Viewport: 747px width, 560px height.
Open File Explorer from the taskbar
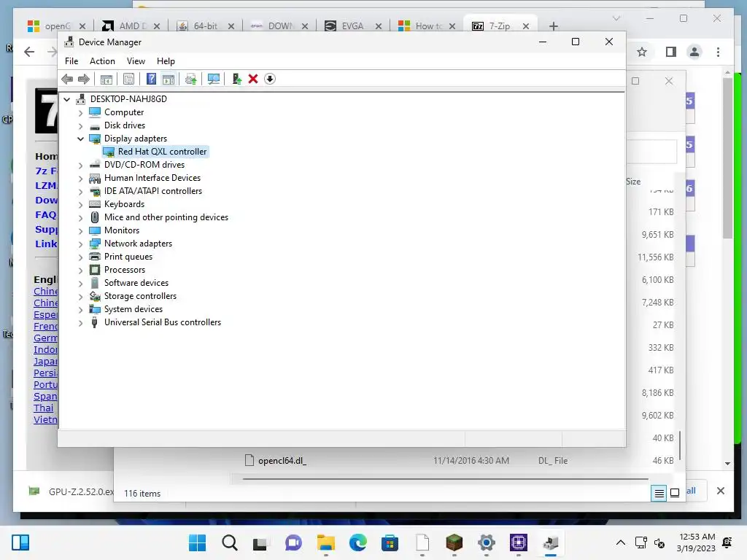(x=326, y=542)
